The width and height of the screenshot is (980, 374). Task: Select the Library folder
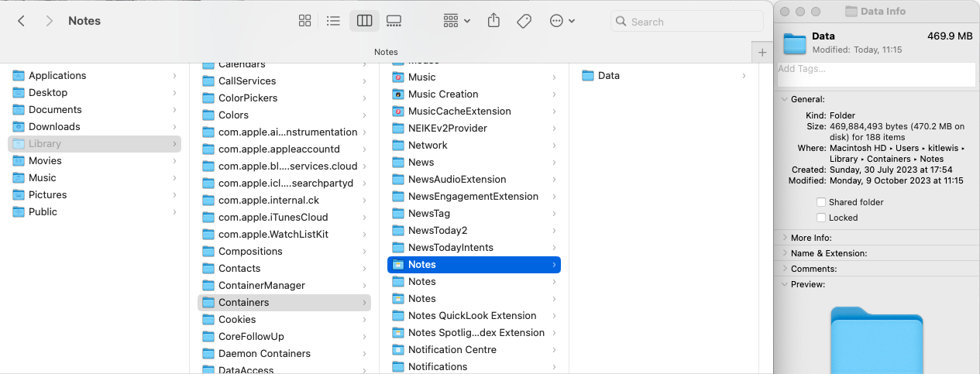[95, 143]
